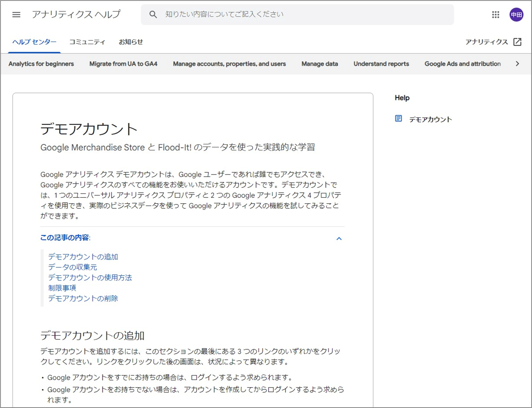Viewport: 532px width, 408px height.
Task: Switch to the コミュニティ tab
Action: tap(87, 42)
